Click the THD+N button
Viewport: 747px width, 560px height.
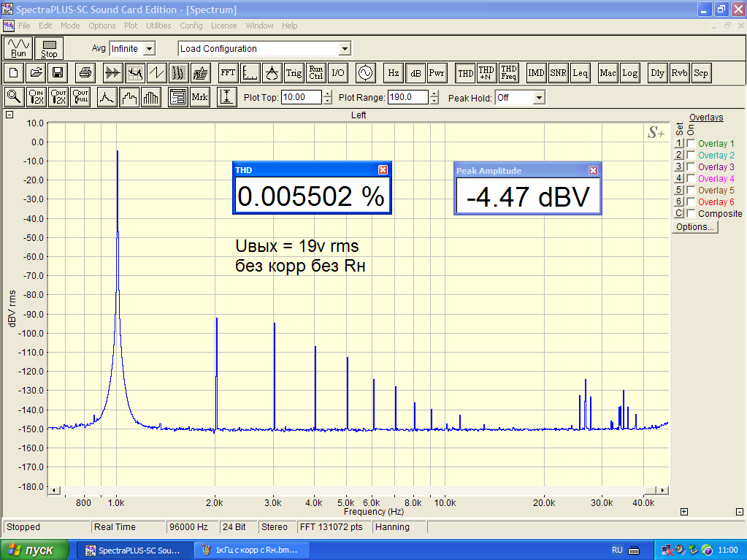[487, 73]
